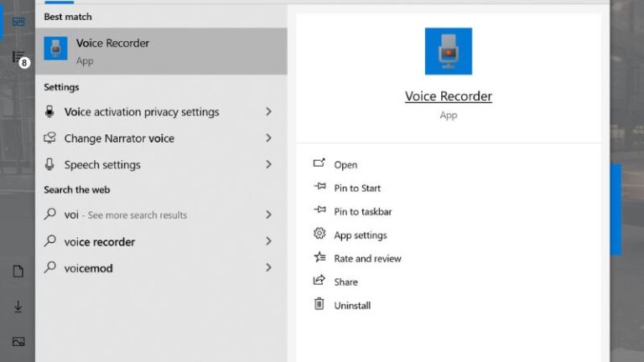The image size is (644, 362).
Task: Open the Documents icon in left sidebar
Action: coord(18,271)
